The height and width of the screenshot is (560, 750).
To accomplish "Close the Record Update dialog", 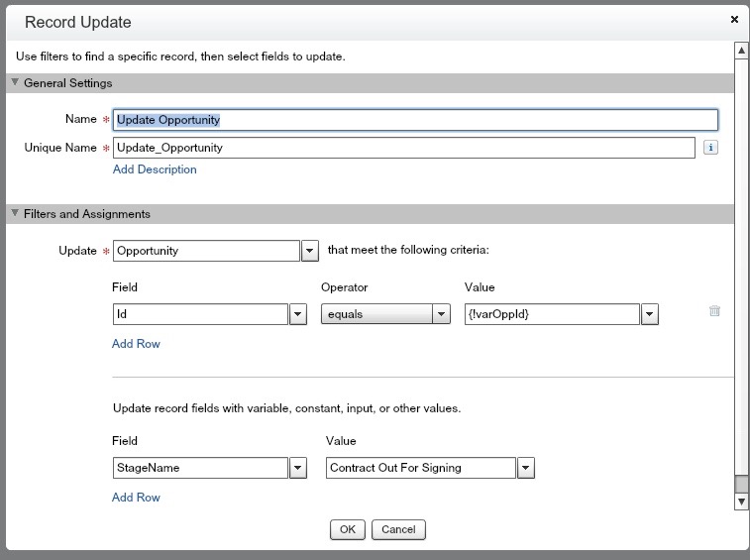I will coord(734,19).
